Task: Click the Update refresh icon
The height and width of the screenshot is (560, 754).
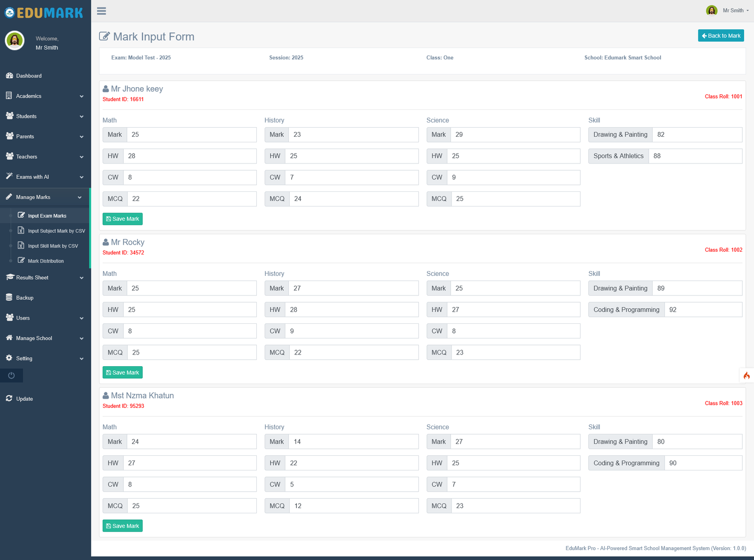Action: [x=9, y=398]
